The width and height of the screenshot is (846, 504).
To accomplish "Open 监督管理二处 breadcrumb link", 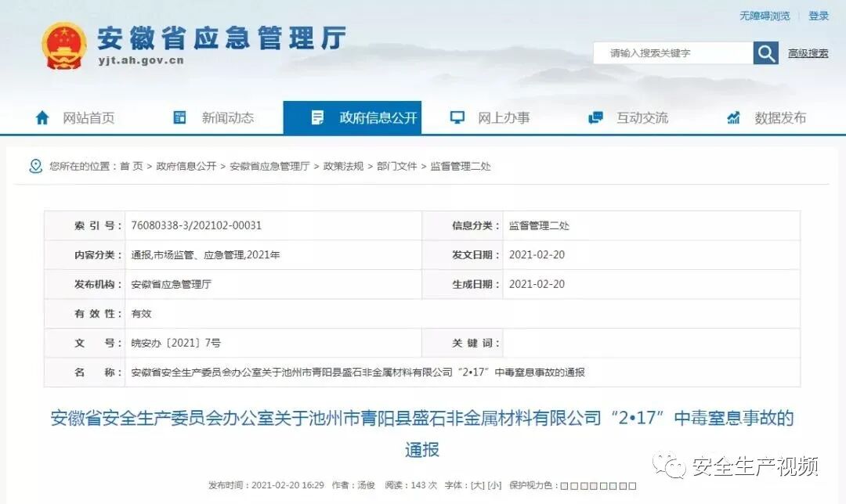I will (x=461, y=166).
